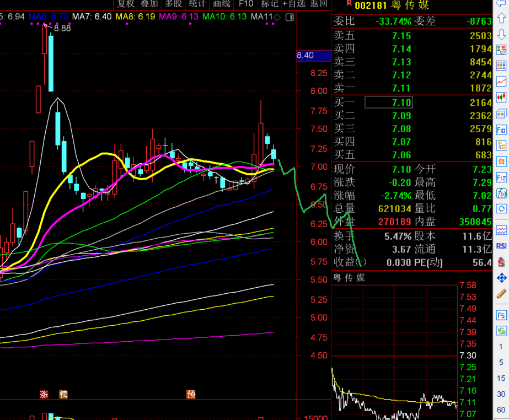Screen dimensions: 509x420
Task: Open the F10 company info sidebar icon
Action: tap(501, 130)
